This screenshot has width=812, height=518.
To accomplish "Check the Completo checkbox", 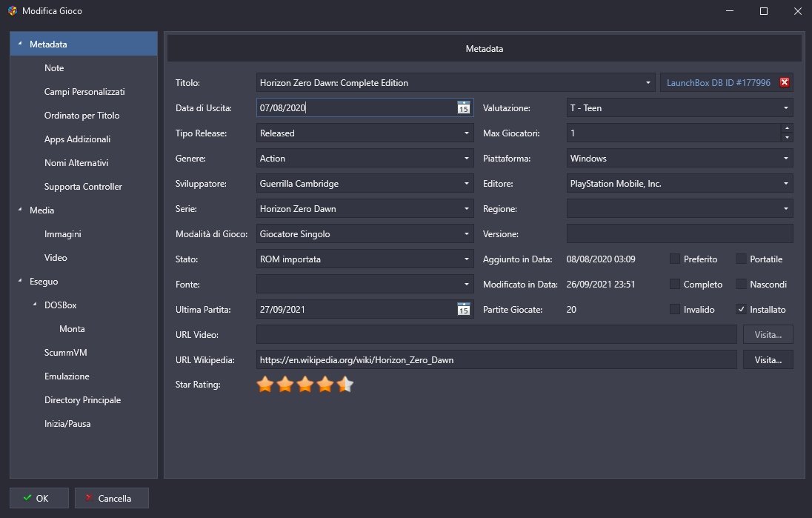I will pyautogui.click(x=675, y=284).
